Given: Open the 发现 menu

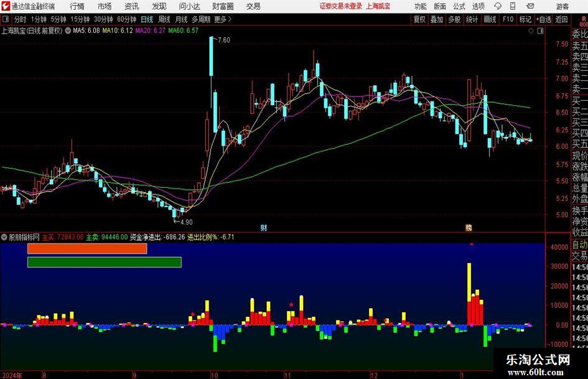Looking at the screenshot, I should point(159,6).
